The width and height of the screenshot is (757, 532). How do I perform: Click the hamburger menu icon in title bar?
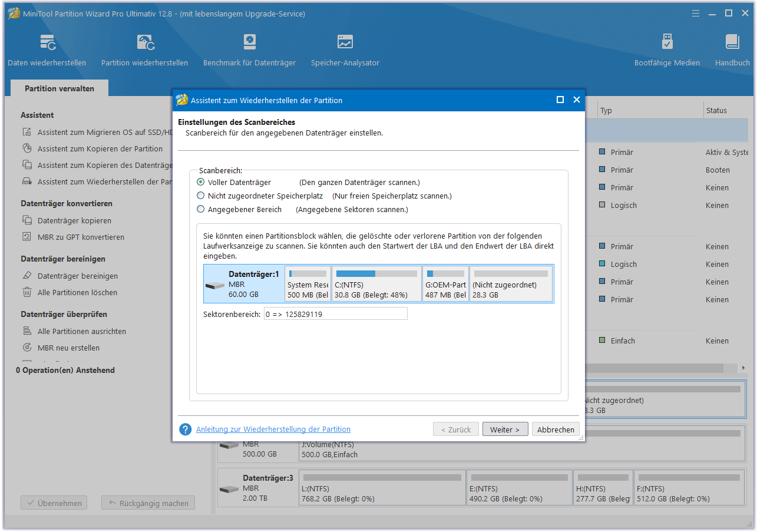696,13
